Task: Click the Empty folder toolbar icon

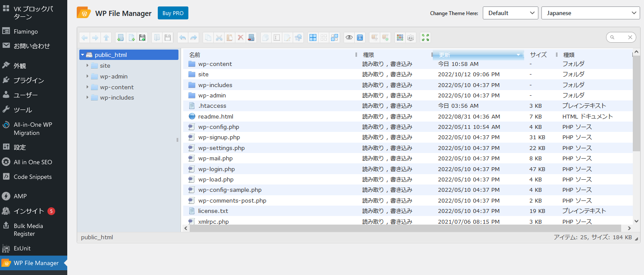Action: tap(251, 37)
